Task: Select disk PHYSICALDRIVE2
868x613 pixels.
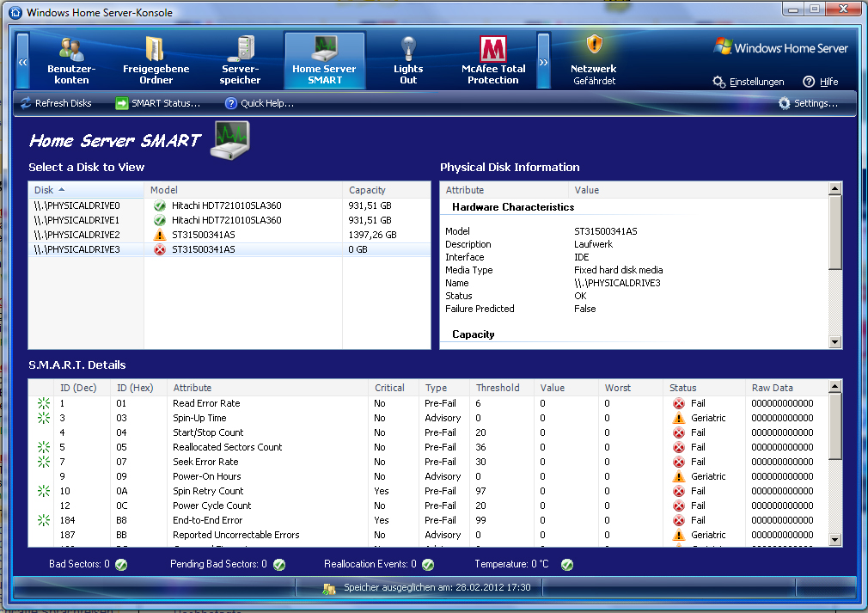Action: (x=229, y=235)
